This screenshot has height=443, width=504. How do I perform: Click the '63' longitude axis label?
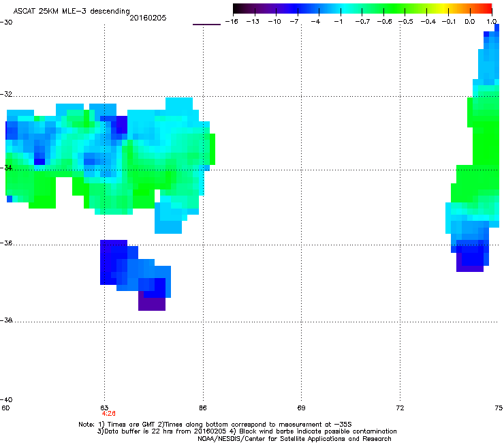104,408
